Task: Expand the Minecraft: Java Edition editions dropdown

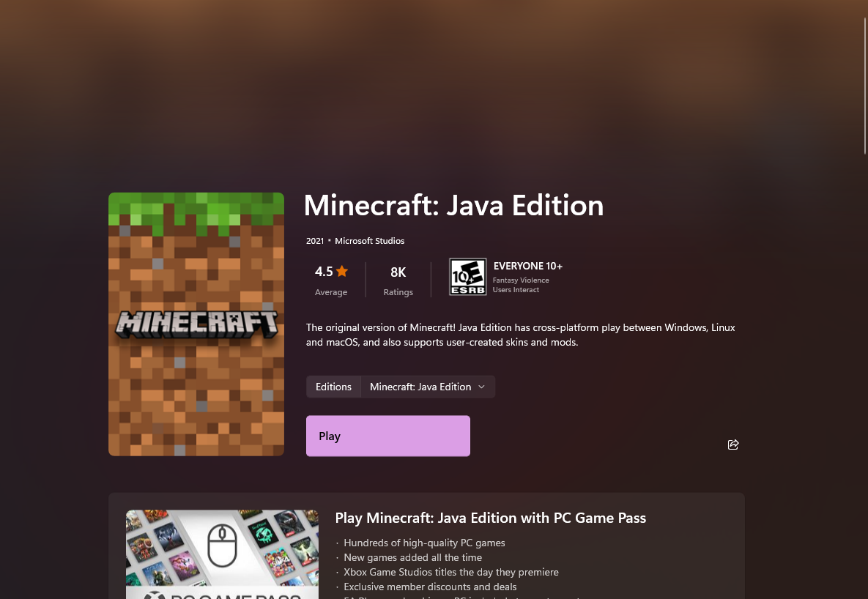Action: click(428, 387)
